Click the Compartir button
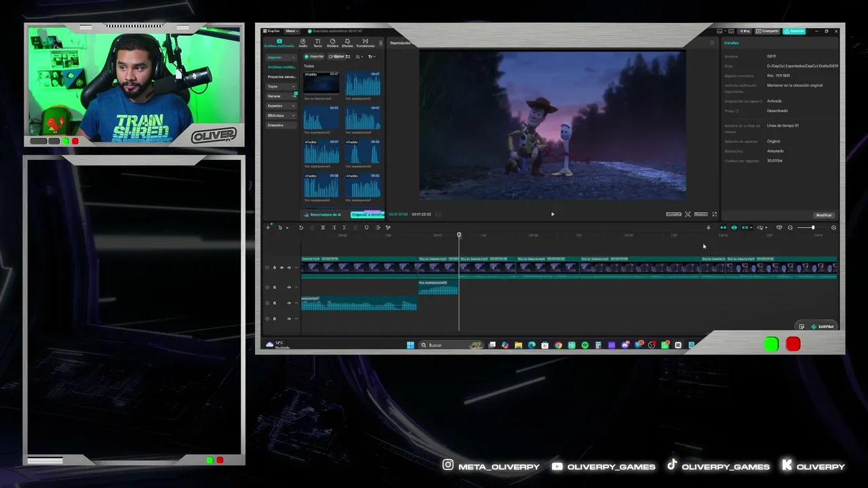Screen dimensions: 868x488 (768, 31)
